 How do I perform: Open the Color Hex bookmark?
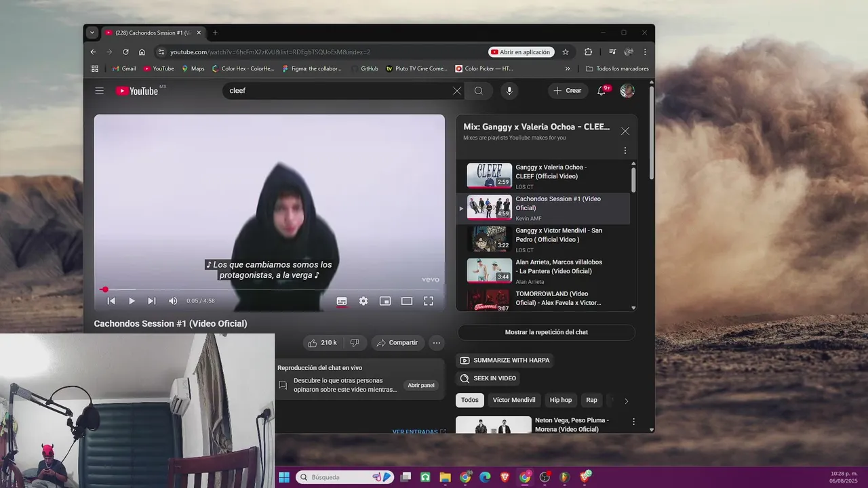click(x=243, y=68)
